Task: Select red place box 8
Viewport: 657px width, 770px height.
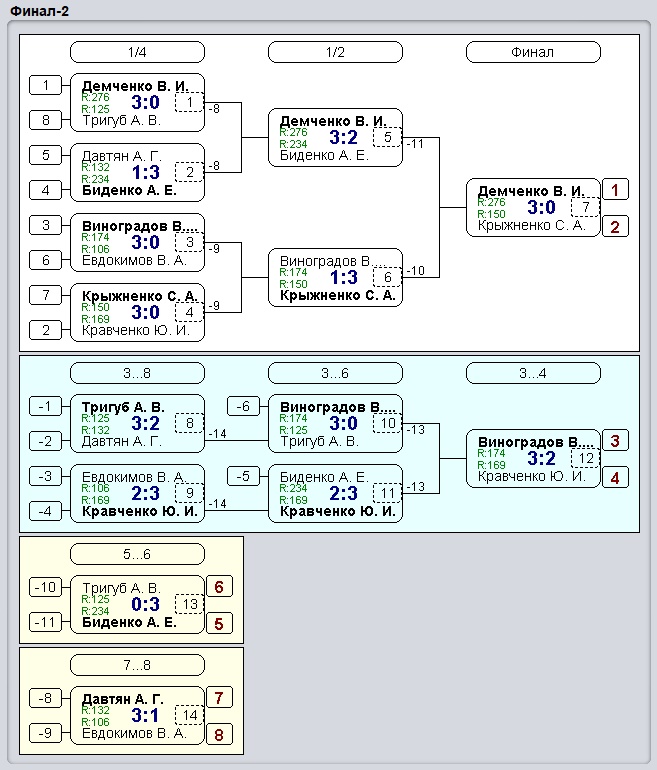Action: pyautogui.click(x=219, y=735)
